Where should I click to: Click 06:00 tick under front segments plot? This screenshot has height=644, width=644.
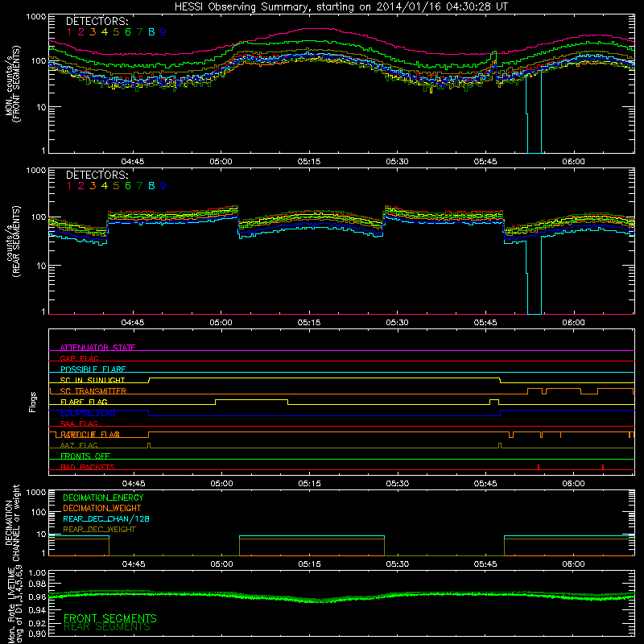pos(573,162)
